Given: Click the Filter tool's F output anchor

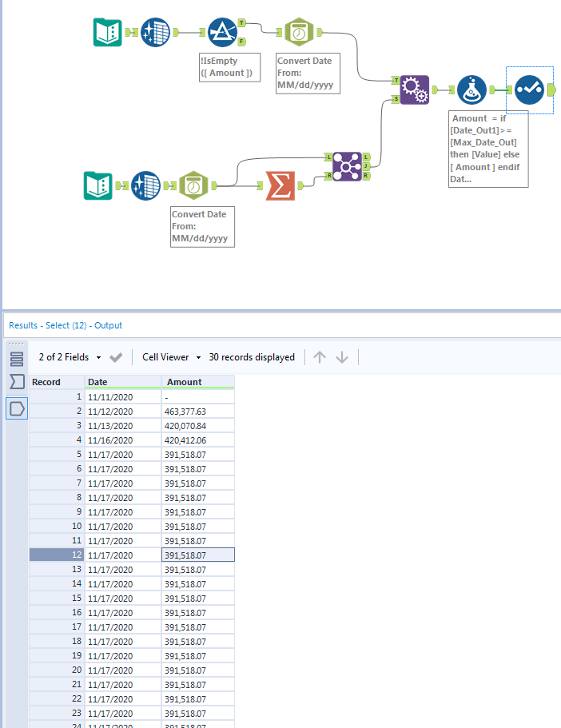Looking at the screenshot, I should click(x=241, y=42).
